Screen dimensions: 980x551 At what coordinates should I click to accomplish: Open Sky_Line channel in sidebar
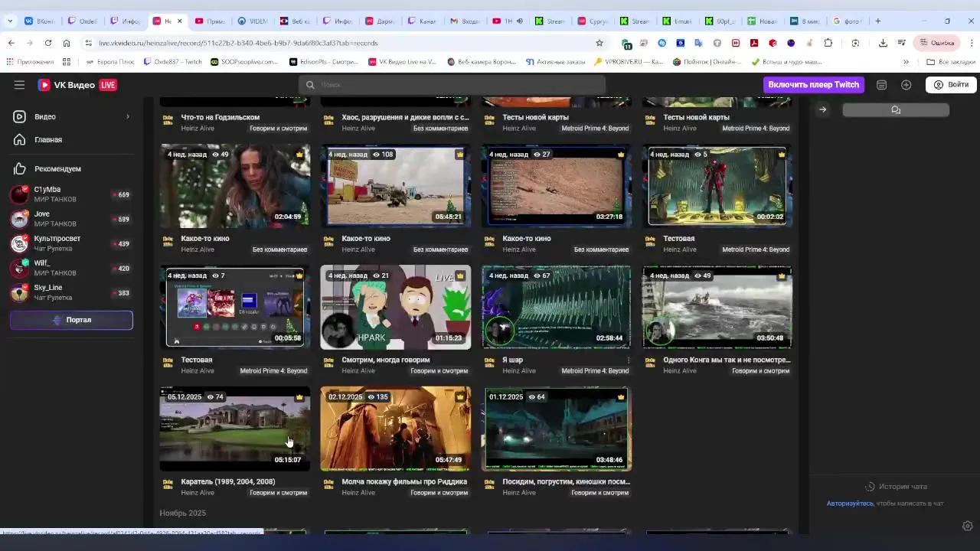(71, 292)
